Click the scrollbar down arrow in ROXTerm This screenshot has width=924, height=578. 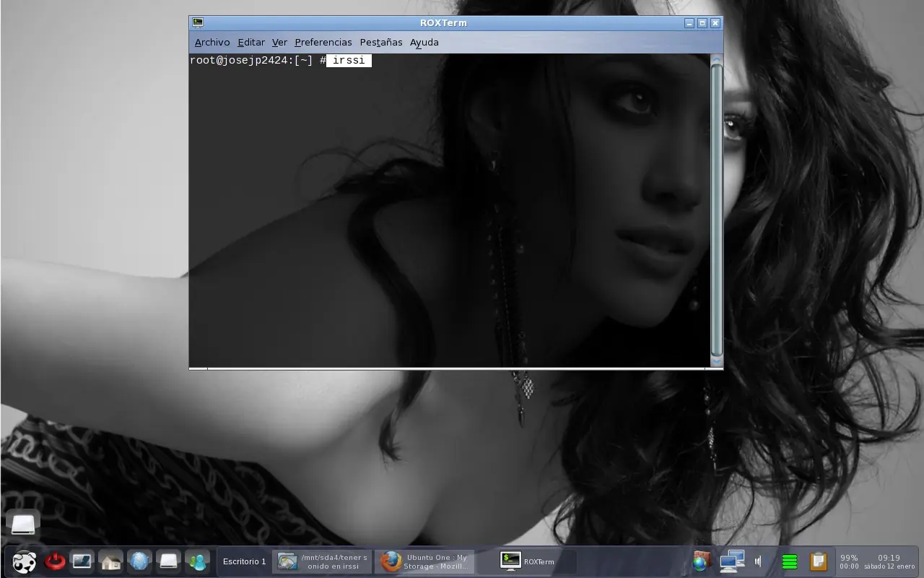coord(716,362)
